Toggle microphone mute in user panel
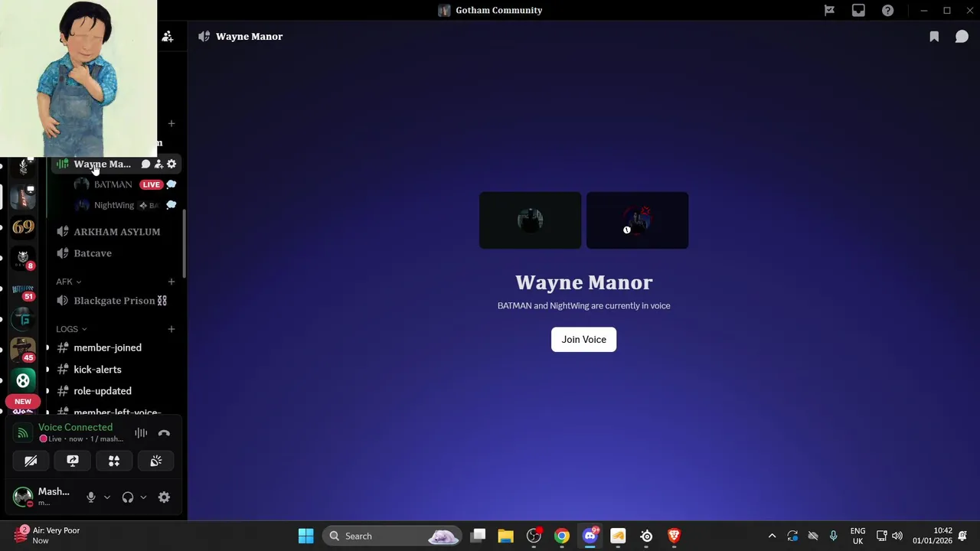Screen dimensions: 980x551 point(91,497)
